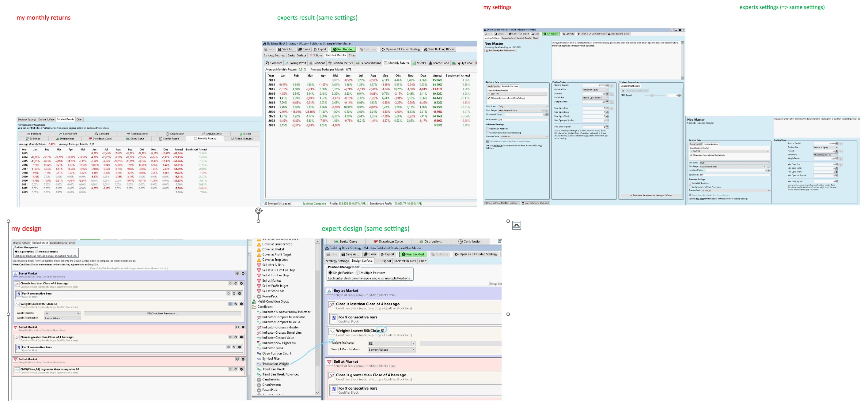Select Multiple Positions radio in expert design

pos(358,273)
